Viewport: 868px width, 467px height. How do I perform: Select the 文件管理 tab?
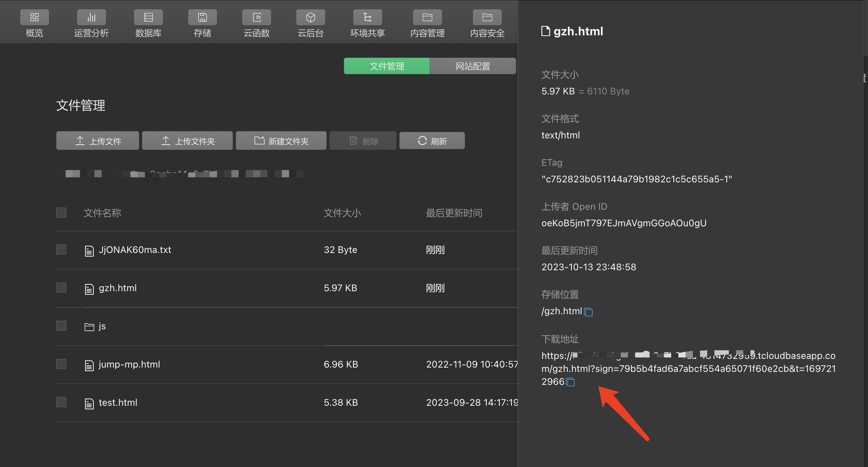[x=387, y=66]
